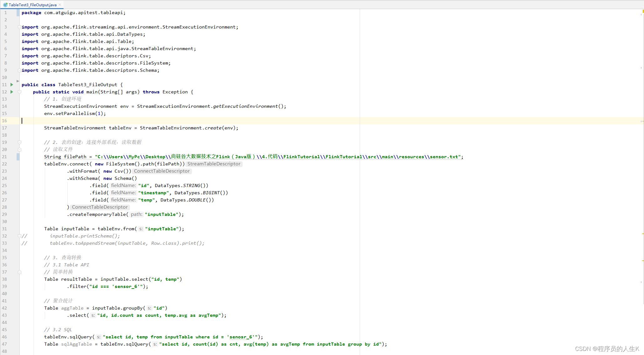Close the TableTest3_FileOutput.java tab

pyautogui.click(x=60, y=5)
